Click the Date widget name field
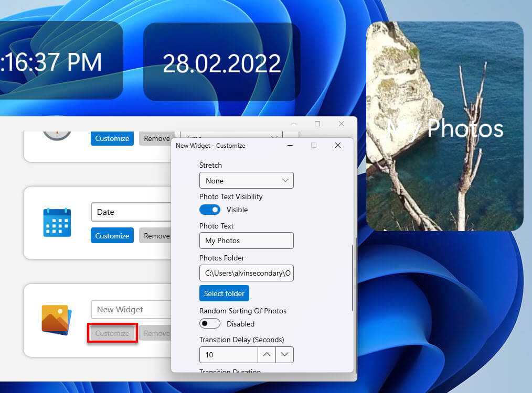532x393 pixels. 131,212
